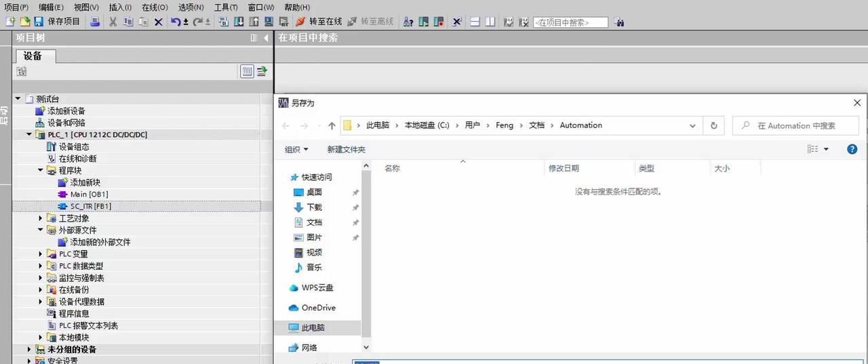This screenshot has width=868, height=364.
Task: Click the 在 Automation 中搜索 search field
Action: pos(795,125)
